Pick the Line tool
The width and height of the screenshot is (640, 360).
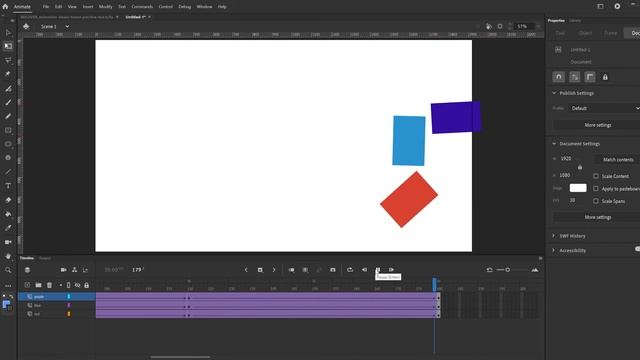click(8, 172)
